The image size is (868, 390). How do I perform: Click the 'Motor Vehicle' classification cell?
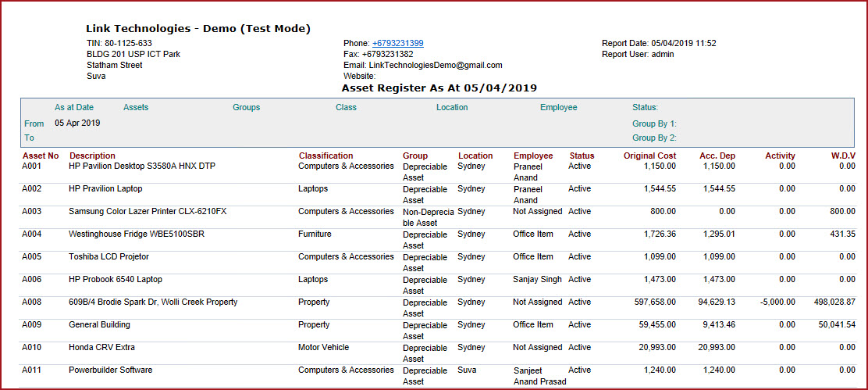tap(324, 347)
